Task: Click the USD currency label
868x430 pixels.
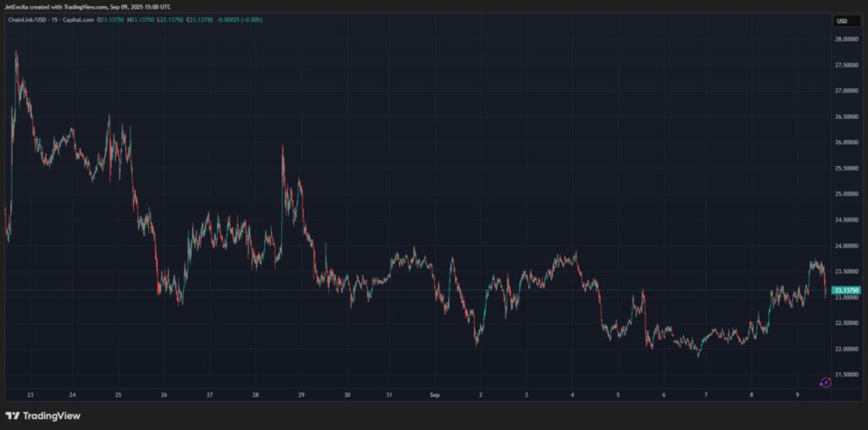Action: tap(842, 21)
